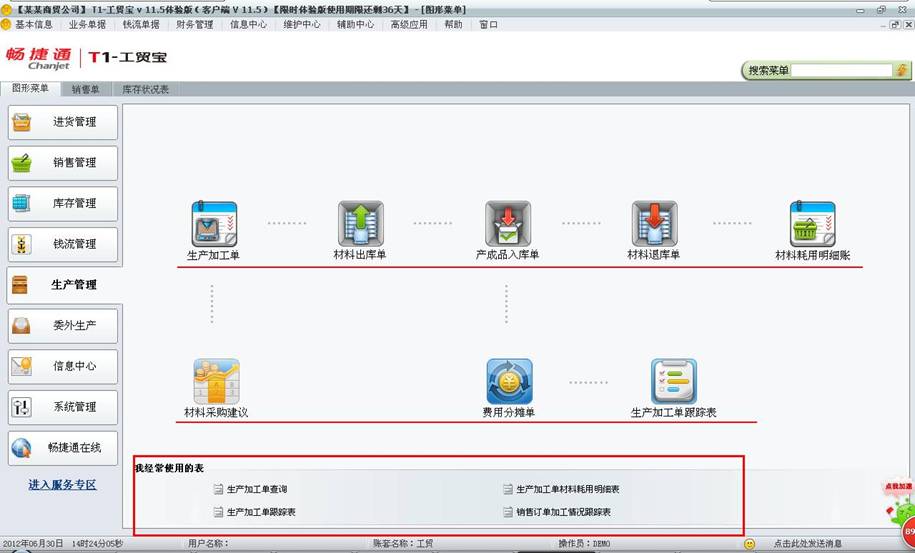Click the Chanjet 畅捷通 logo
Viewport: 915px width, 553px height.
click(39, 58)
